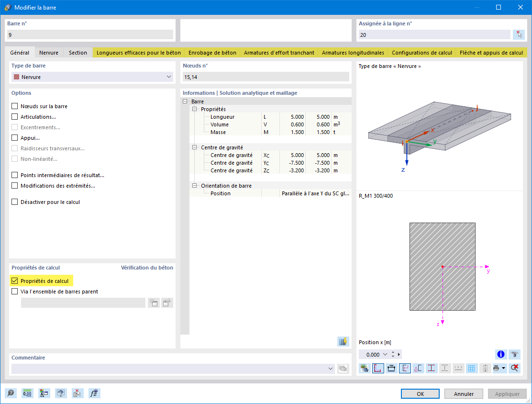Click the Annuler button

(464, 394)
